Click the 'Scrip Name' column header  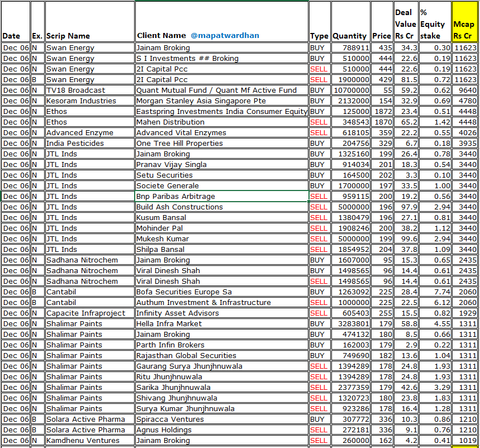pos(90,21)
